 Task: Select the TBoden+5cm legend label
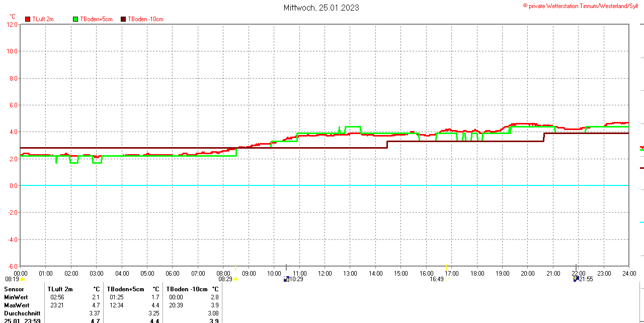pyautogui.click(x=96, y=19)
